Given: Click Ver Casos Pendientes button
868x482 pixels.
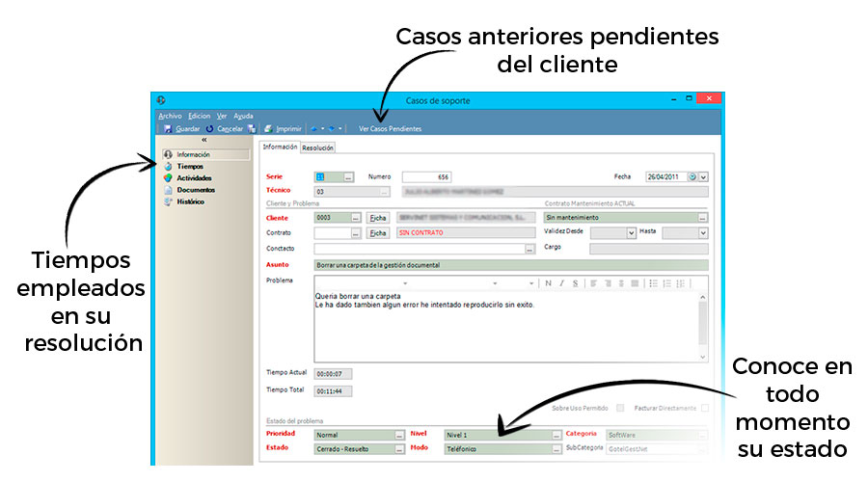Looking at the screenshot, I should [390, 128].
